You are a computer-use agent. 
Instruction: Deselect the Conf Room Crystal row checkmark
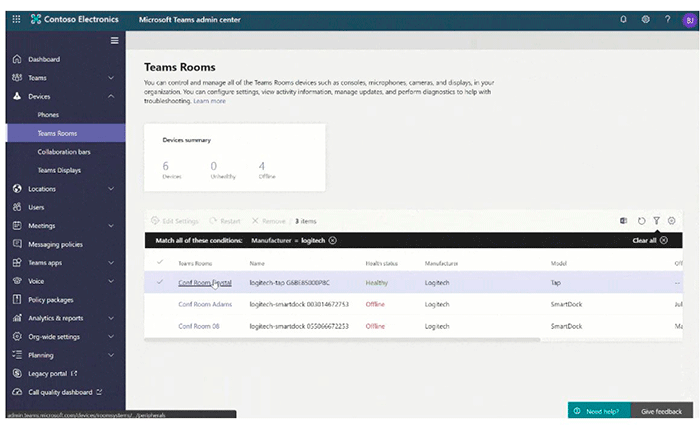click(x=160, y=282)
